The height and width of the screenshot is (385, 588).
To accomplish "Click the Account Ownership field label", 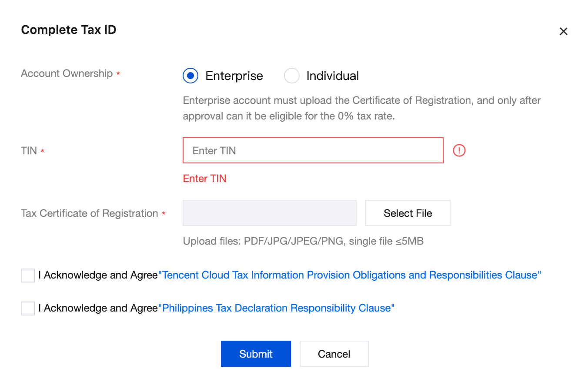I will (67, 73).
